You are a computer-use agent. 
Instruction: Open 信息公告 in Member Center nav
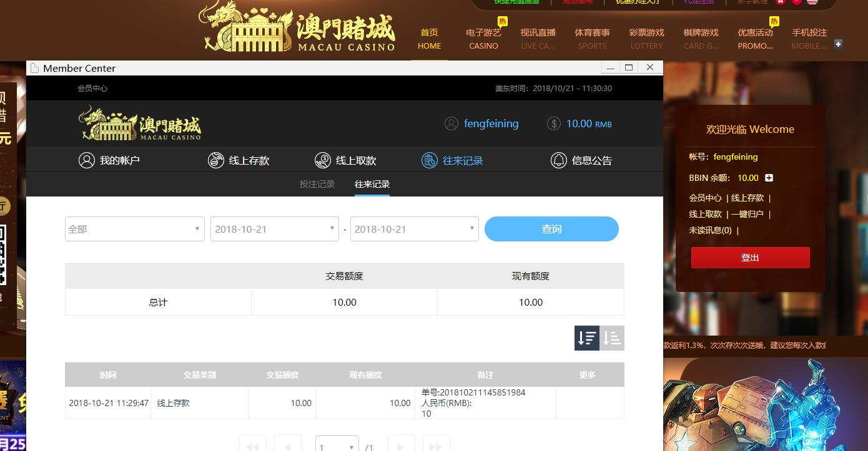581,160
